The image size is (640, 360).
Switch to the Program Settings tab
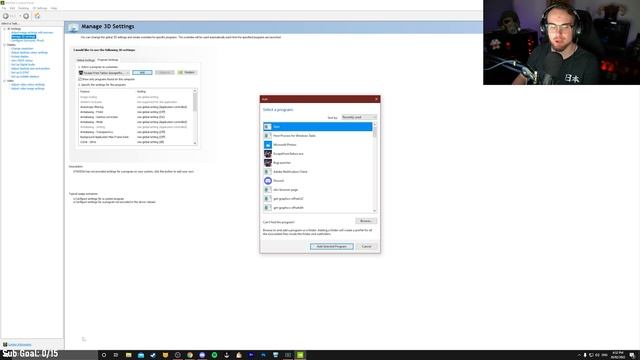tap(108, 60)
